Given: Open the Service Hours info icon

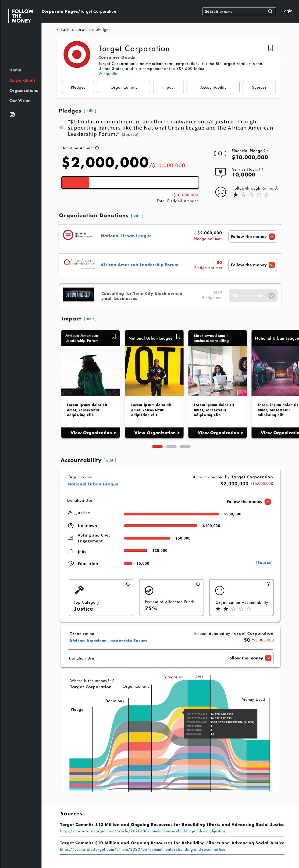Looking at the screenshot, I should coord(261,169).
